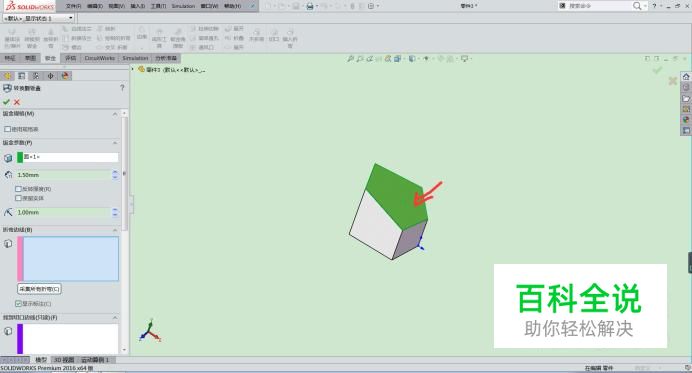Click the green fixed face color swatch
This screenshot has width=692, height=373.
point(20,157)
